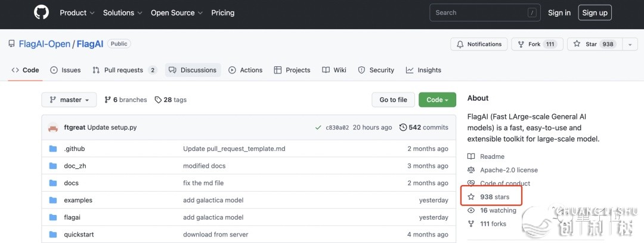Expand the master branch dropdown
The height and width of the screenshot is (243, 644).
[69, 100]
